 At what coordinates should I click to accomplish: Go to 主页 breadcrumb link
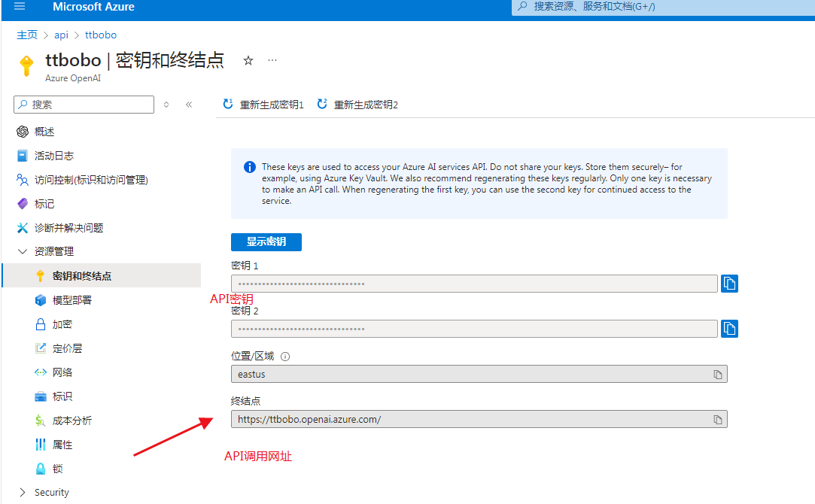pos(27,35)
